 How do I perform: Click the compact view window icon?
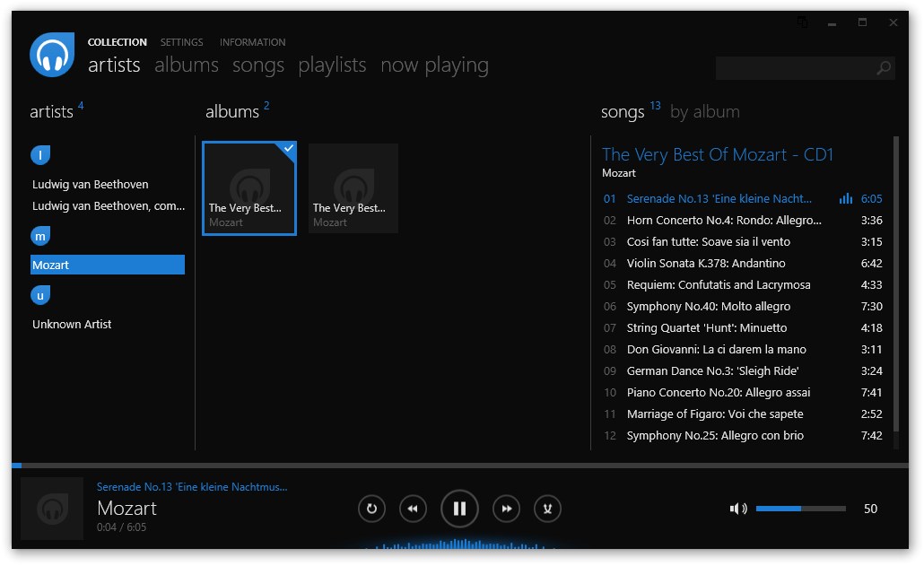coord(802,22)
